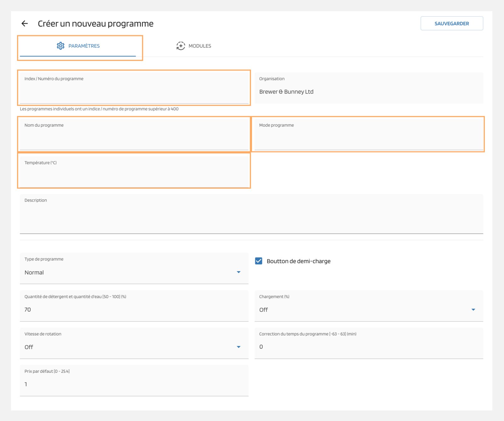Expand the Vitesse de rotation dropdown
This screenshot has height=421, width=504.
[x=134, y=347]
